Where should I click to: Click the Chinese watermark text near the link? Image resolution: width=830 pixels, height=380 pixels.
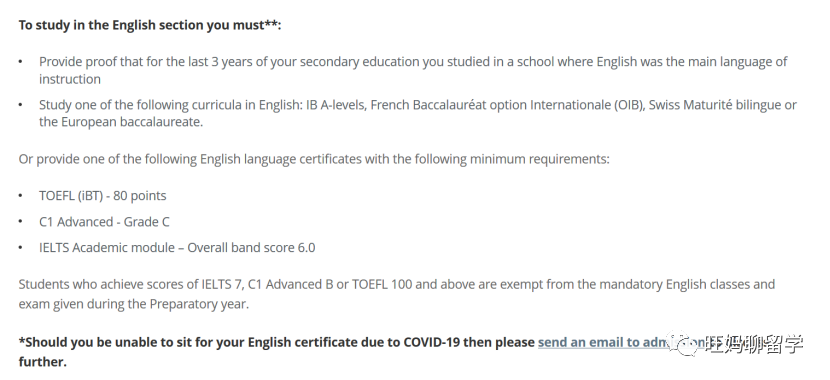(x=754, y=344)
